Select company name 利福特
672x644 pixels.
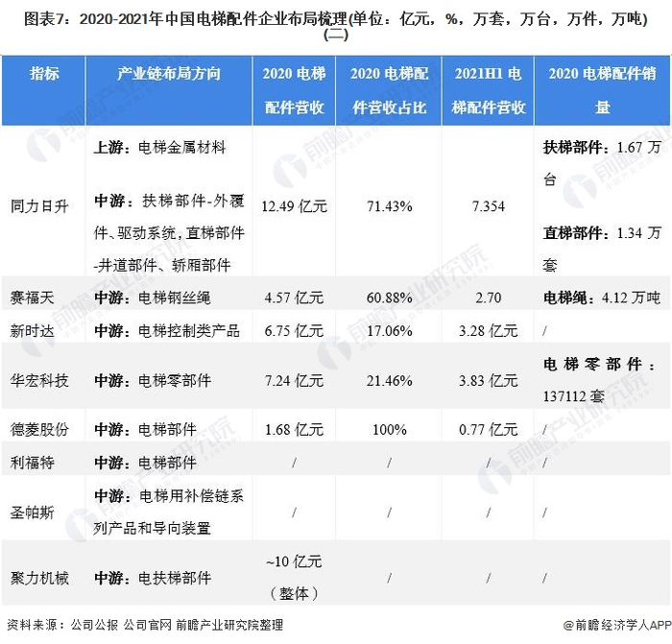[32, 463]
